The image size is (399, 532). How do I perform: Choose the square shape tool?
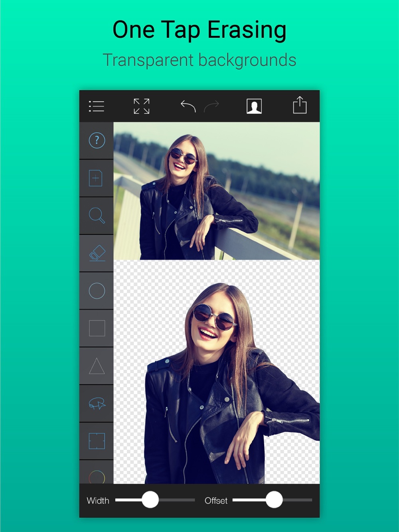pyautogui.click(x=97, y=328)
